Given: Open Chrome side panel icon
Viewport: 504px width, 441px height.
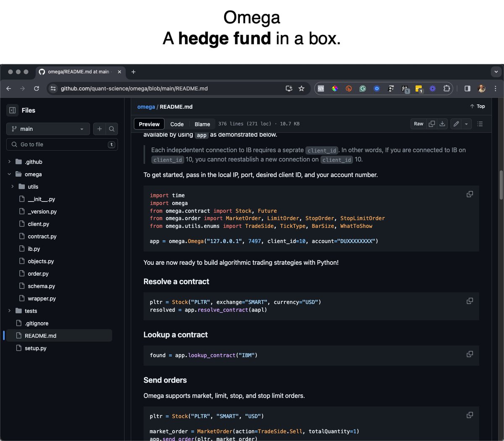Looking at the screenshot, I should [467, 88].
